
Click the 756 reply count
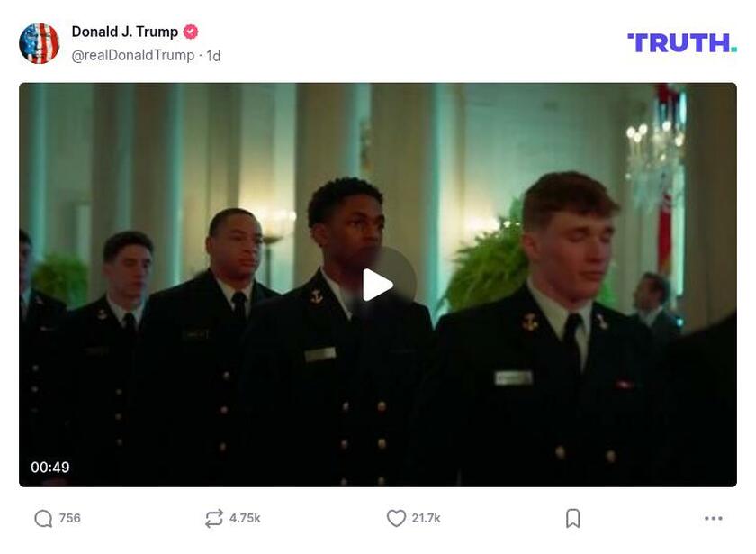[68, 517]
